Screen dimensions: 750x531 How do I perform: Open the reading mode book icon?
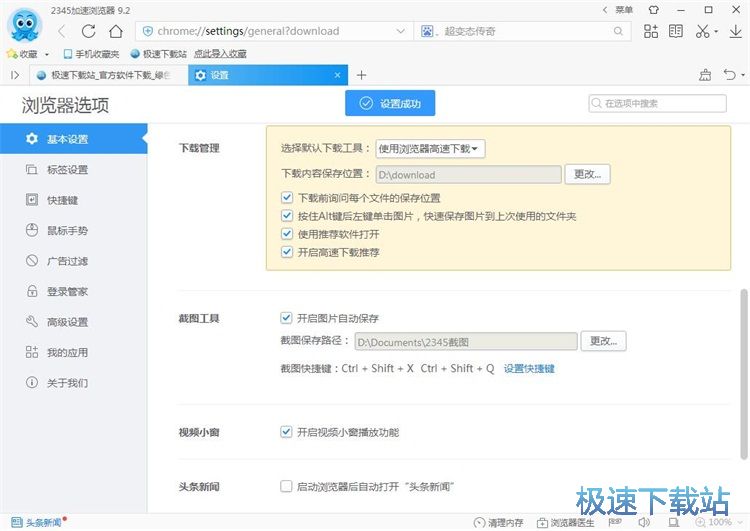click(676, 31)
